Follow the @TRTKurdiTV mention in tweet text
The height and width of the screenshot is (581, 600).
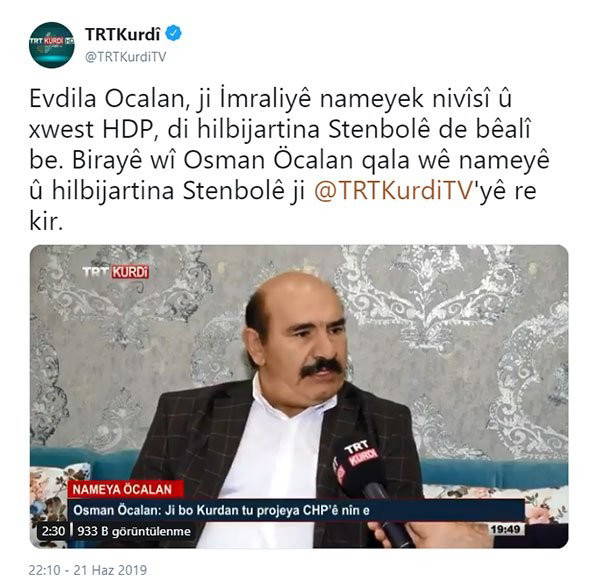click(x=394, y=190)
